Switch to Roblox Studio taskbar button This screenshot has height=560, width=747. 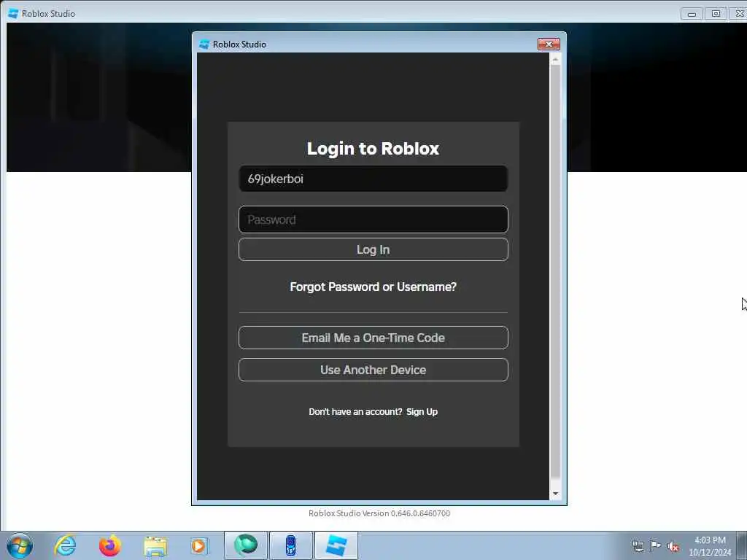(336, 545)
